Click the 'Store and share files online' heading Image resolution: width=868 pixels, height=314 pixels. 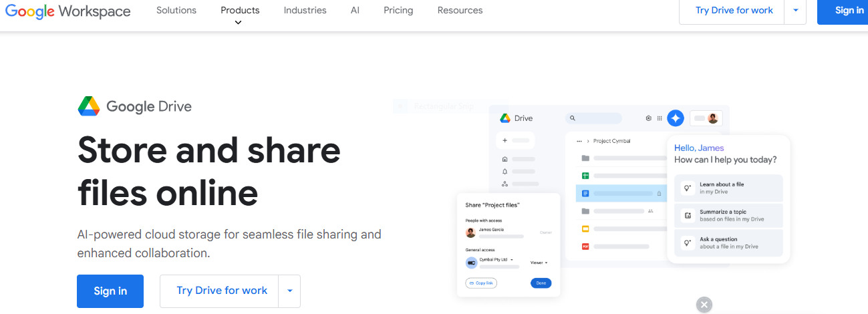[209, 172]
